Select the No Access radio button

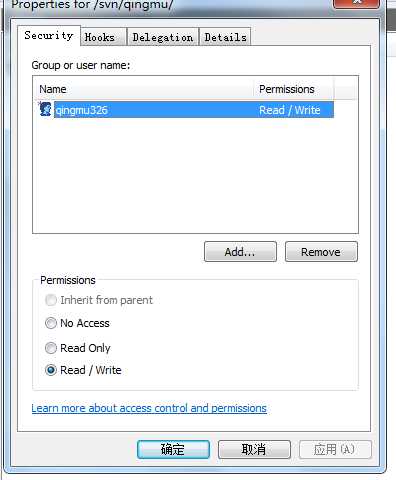(x=51, y=323)
